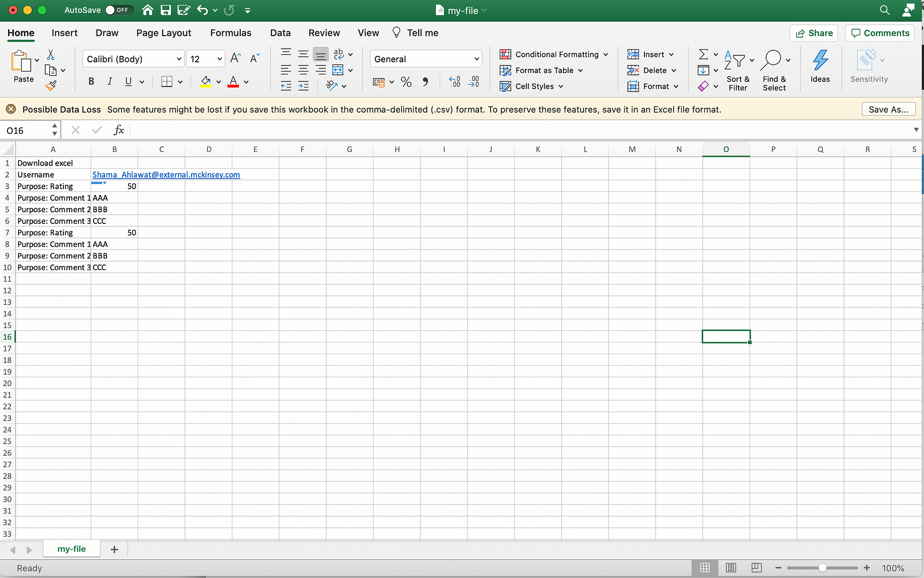924x578 pixels.
Task: Click the AutoSum sigma icon
Action: click(x=703, y=54)
